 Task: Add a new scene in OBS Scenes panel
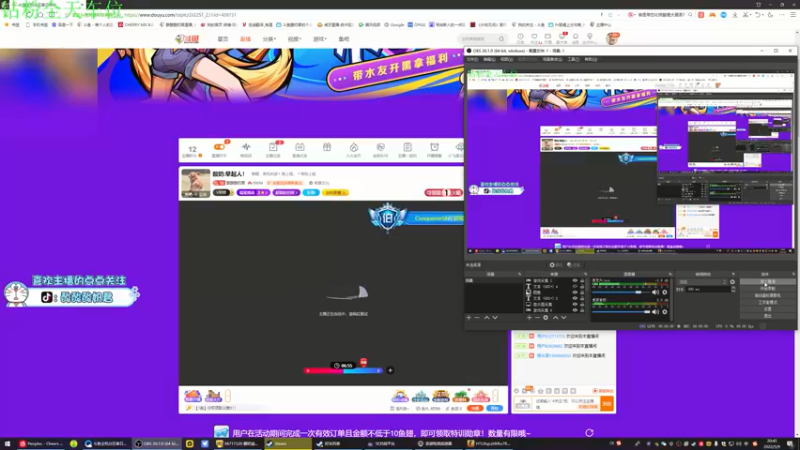pyautogui.click(x=469, y=317)
